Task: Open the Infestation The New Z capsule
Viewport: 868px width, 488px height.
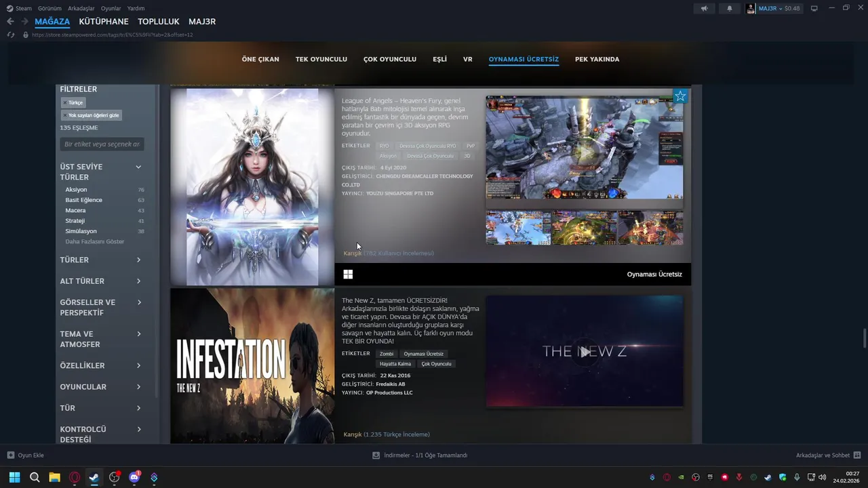Action: 252,366
